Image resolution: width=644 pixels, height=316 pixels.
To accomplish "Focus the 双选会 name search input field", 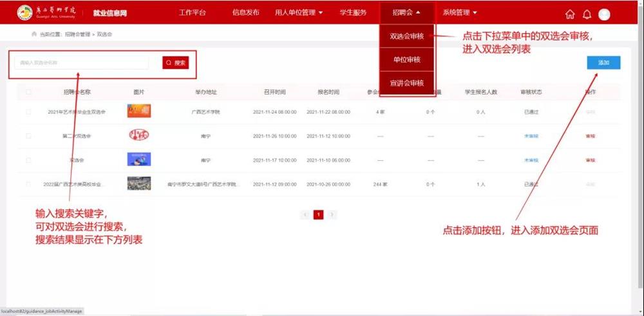I will point(81,62).
